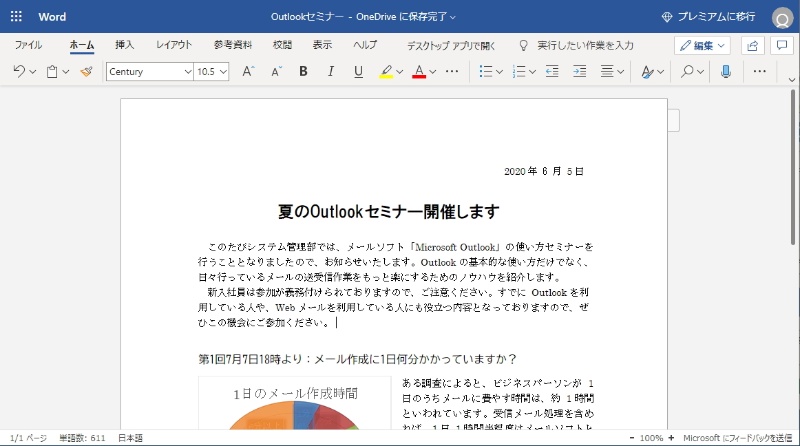This screenshot has width=800, height=446.
Task: Click デスクトップ アプリで開く button
Action: [451, 45]
